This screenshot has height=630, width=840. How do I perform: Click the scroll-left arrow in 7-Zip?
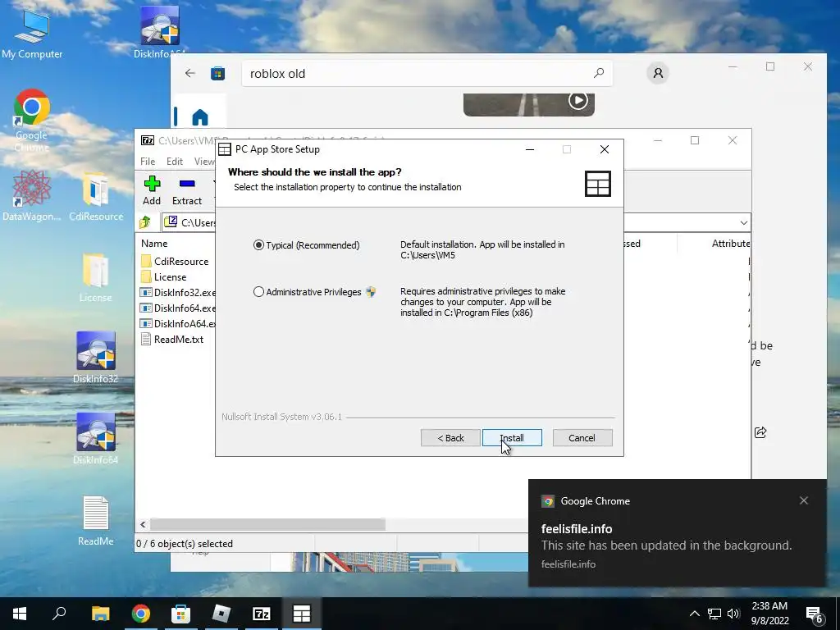click(x=143, y=524)
